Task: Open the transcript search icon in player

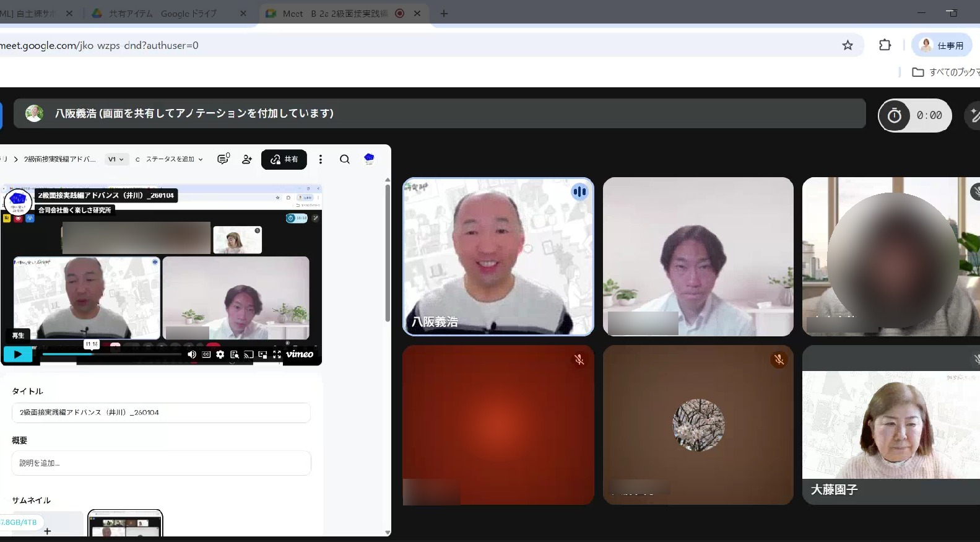Action: 234,354
